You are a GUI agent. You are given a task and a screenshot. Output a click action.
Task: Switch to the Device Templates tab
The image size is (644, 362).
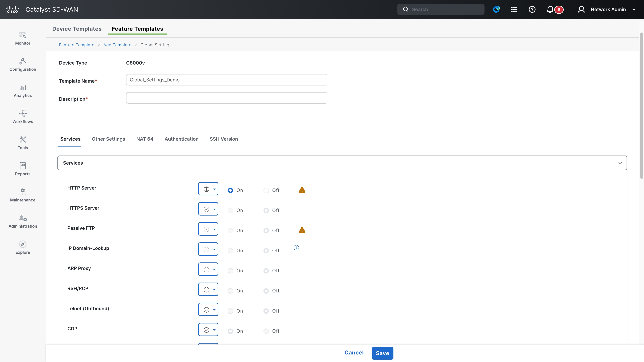(x=77, y=29)
